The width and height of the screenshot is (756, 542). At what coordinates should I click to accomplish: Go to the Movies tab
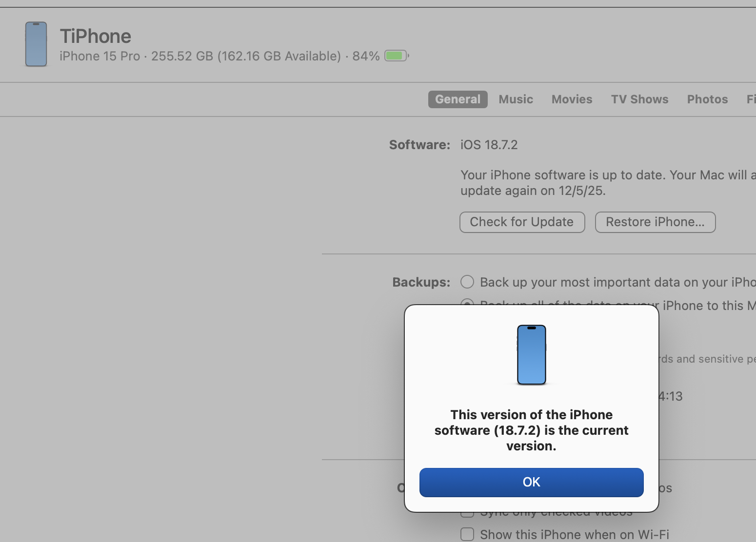[572, 99]
